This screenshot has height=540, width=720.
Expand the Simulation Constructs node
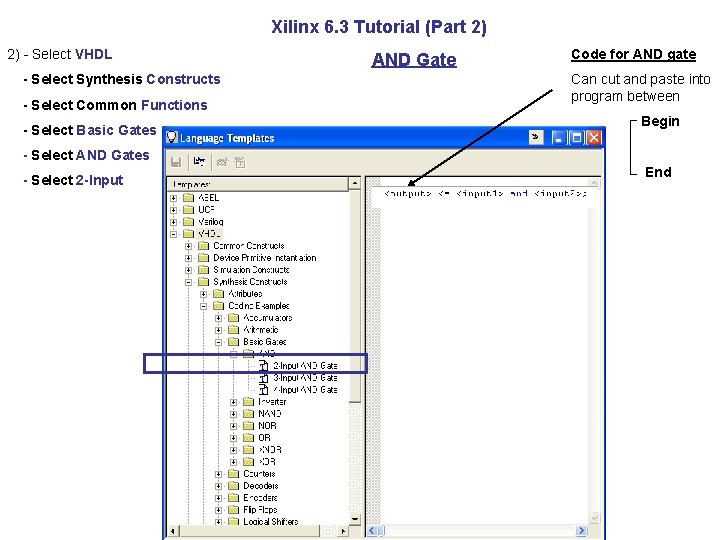tap(189, 270)
